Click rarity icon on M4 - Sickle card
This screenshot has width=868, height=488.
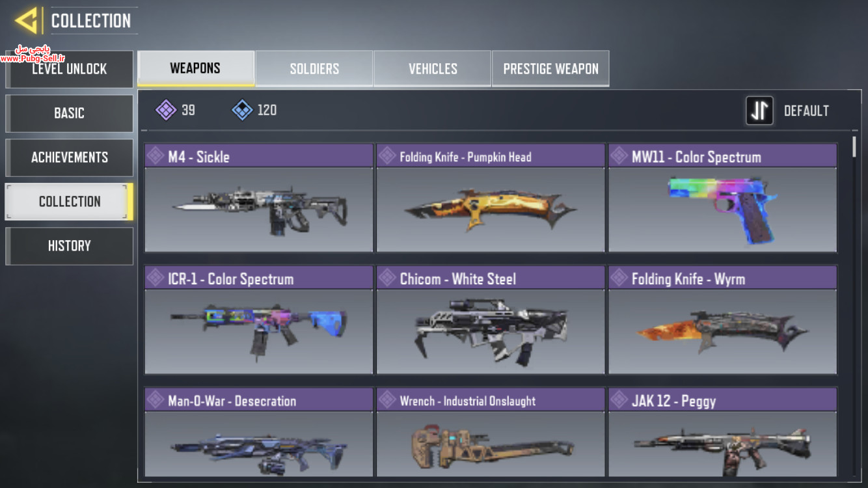156,156
